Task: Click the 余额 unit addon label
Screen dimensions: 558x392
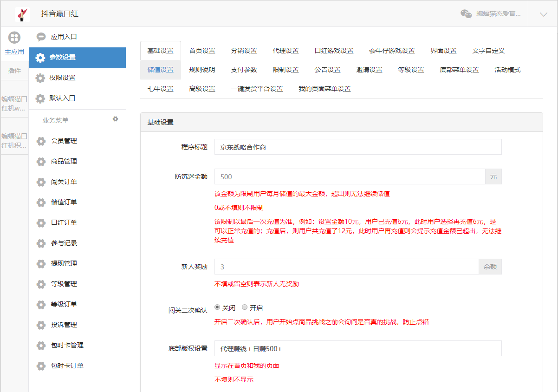Action: click(x=490, y=267)
